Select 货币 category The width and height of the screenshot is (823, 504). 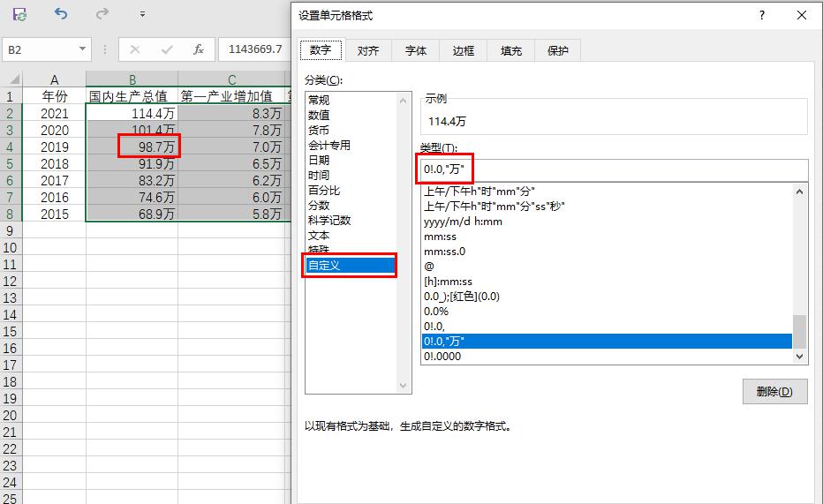click(351, 130)
